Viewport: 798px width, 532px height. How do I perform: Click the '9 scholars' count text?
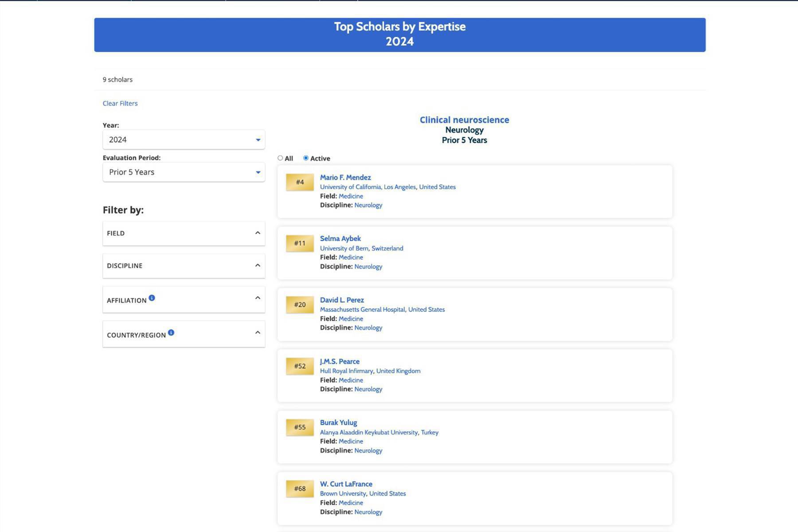(117, 80)
